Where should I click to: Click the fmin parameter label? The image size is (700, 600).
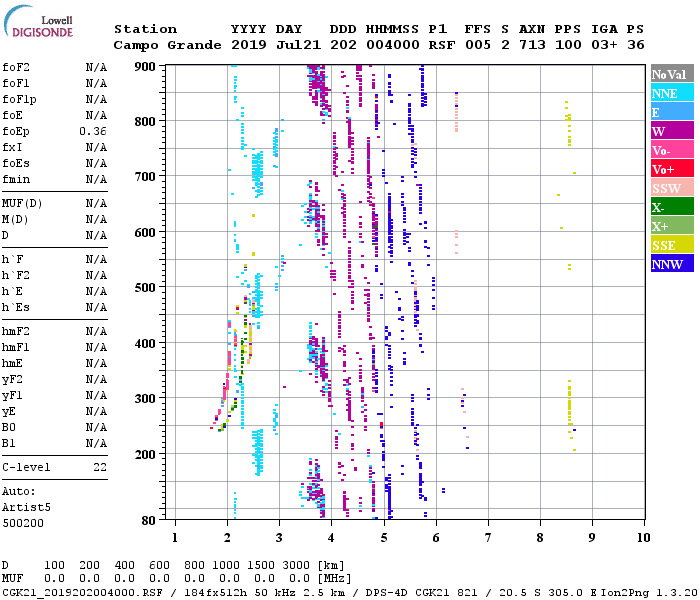click(x=16, y=179)
